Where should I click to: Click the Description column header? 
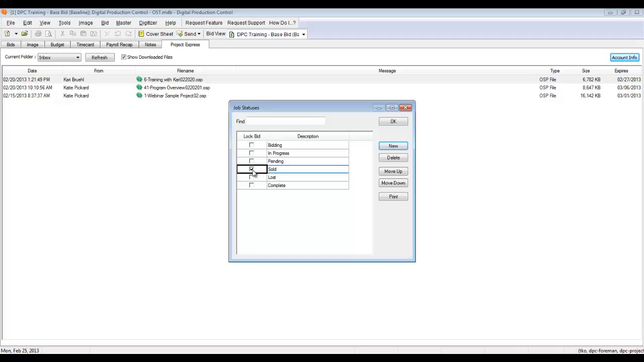(x=307, y=136)
